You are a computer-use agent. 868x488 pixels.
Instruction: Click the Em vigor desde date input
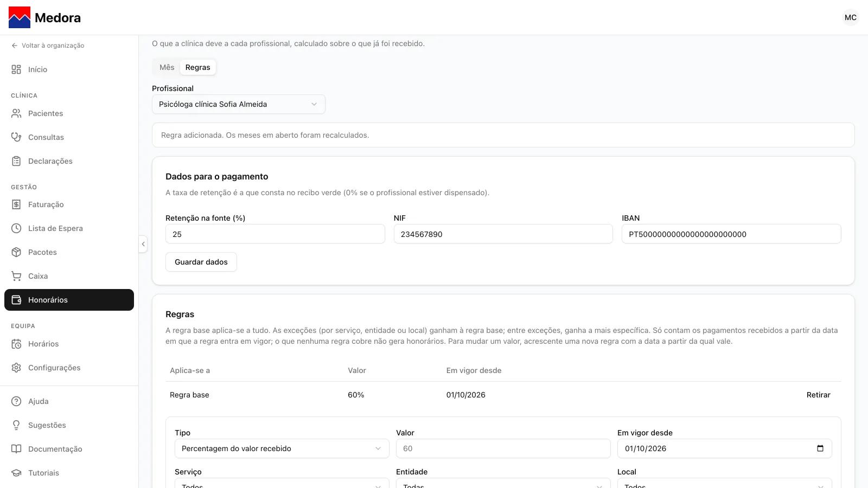(x=725, y=448)
